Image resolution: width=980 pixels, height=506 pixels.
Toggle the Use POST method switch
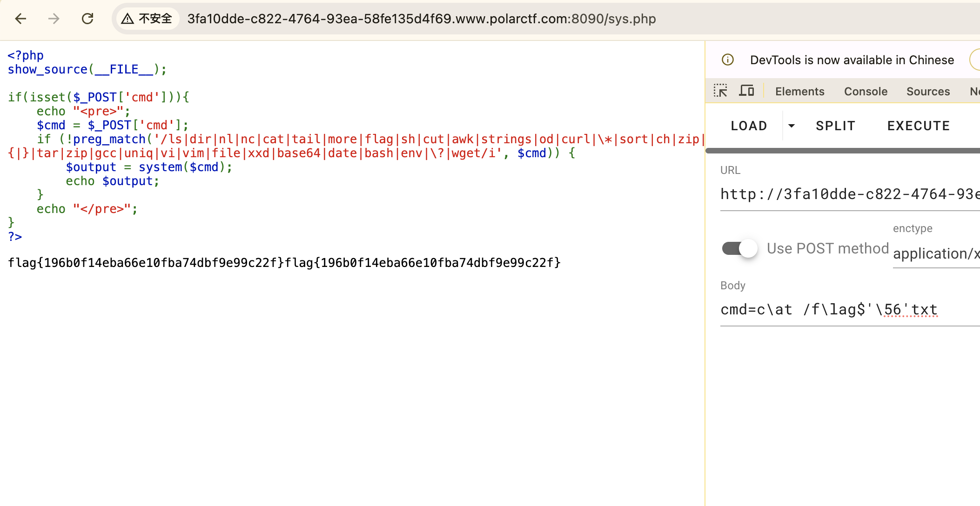(x=739, y=248)
